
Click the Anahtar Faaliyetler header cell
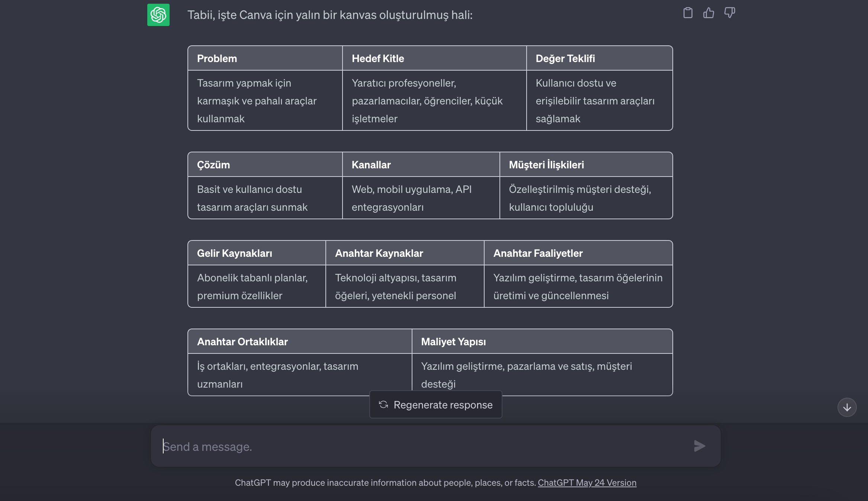(x=538, y=253)
